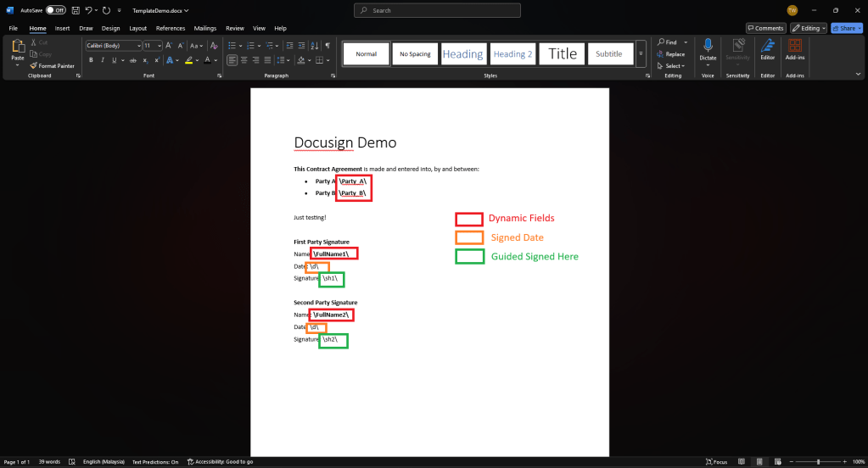The image size is (868, 468).
Task: Toggle show paragraph marks
Action: tap(328, 46)
